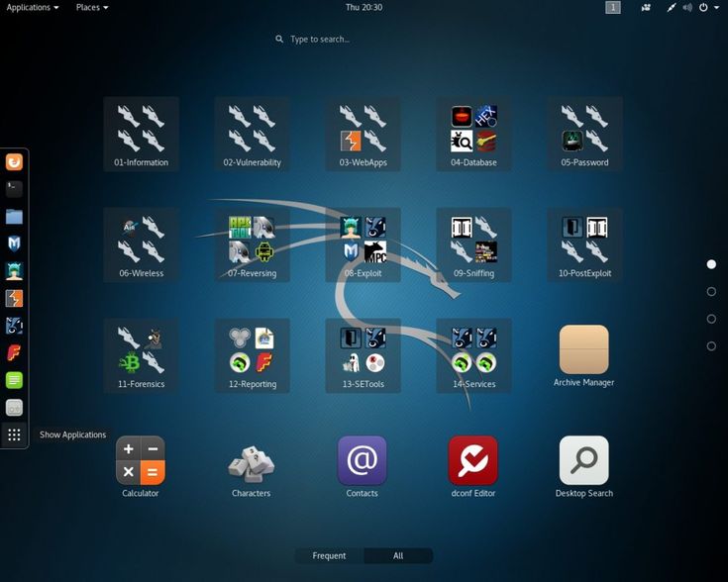Open the 02-Vulnerability folder
Screen dimensions: 728x582
253,135
